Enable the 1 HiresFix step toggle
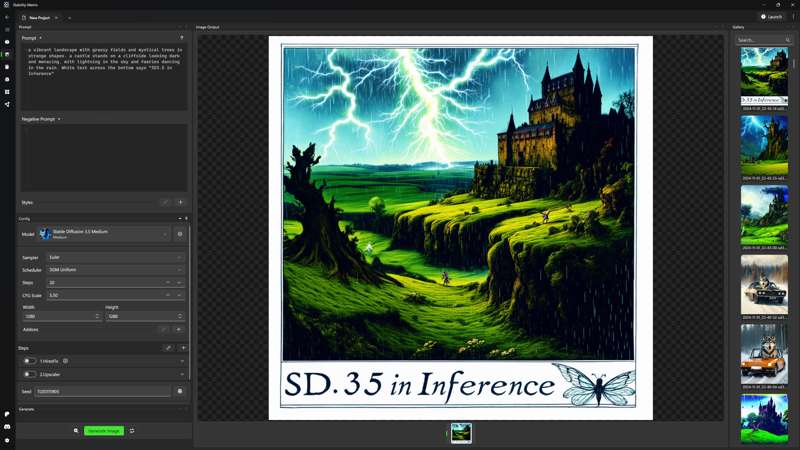Image resolution: width=800 pixels, height=450 pixels. 30,361
